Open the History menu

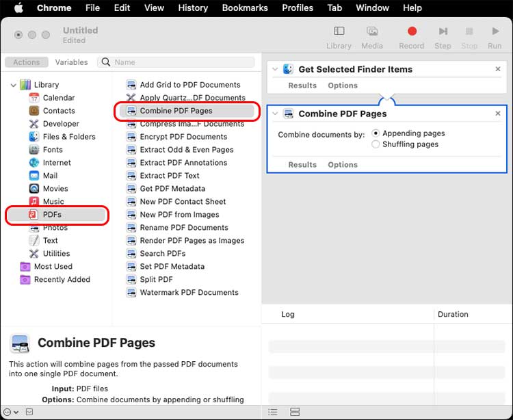pyautogui.click(x=193, y=8)
